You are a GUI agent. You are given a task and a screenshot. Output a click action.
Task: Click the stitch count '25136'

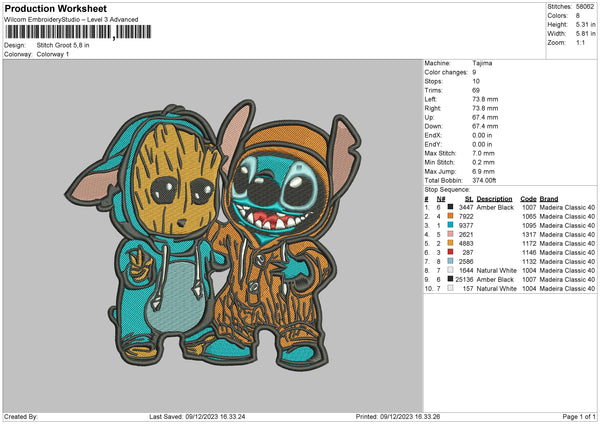click(x=465, y=279)
